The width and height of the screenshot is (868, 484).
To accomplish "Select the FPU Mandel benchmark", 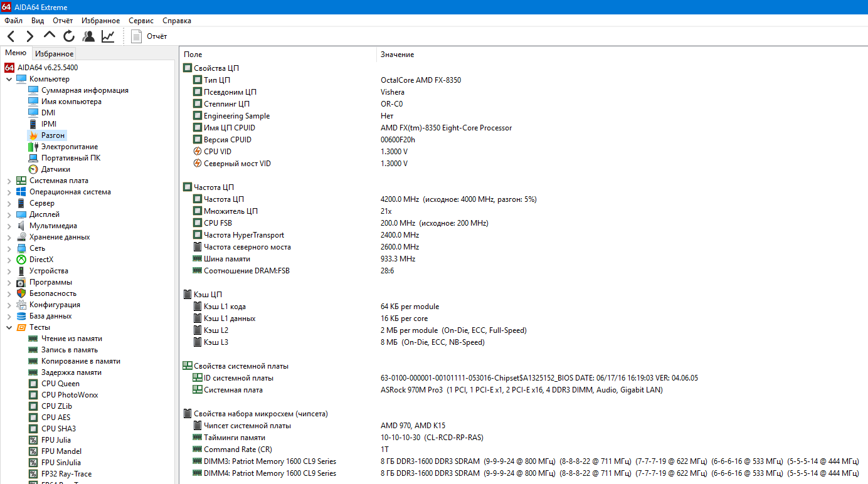I will [x=61, y=451].
